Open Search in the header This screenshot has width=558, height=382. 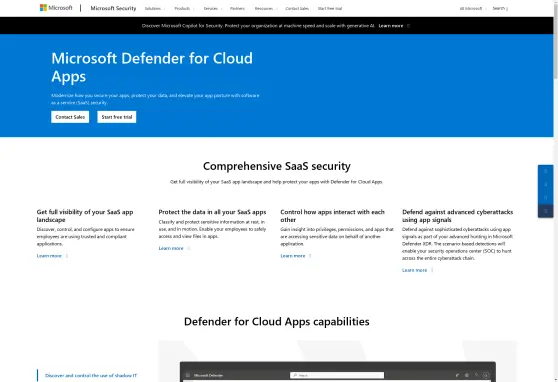500,9
